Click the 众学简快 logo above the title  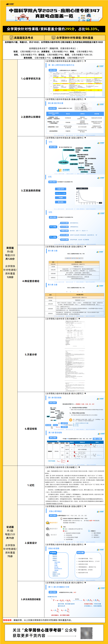coord(10,4)
